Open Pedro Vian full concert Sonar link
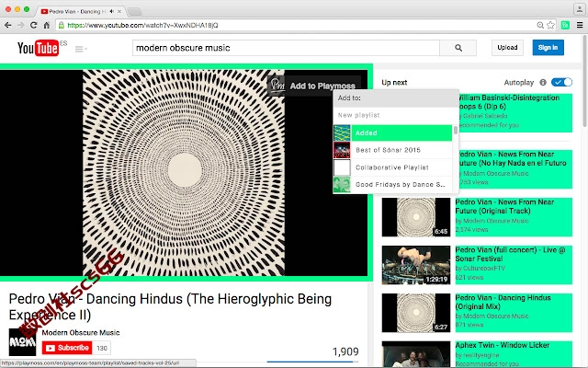The height and width of the screenshot is (368, 588). [x=510, y=254]
